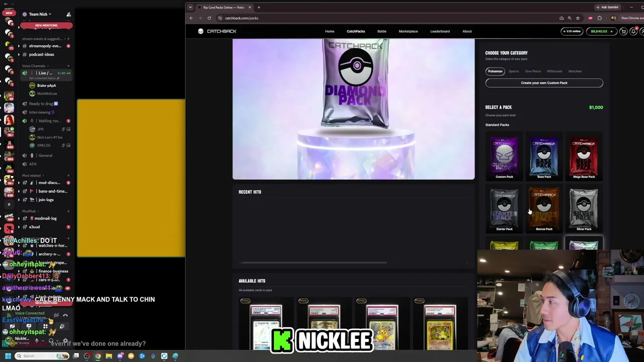Viewport: 644px width, 362px height.
Task: Click the Ask Gemini button in Chrome
Action: coord(607,7)
